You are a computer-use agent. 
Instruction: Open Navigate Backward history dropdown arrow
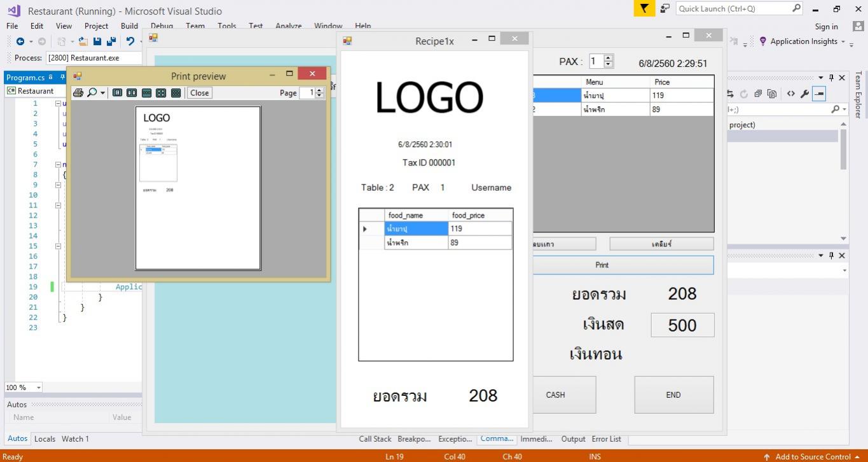click(x=30, y=41)
